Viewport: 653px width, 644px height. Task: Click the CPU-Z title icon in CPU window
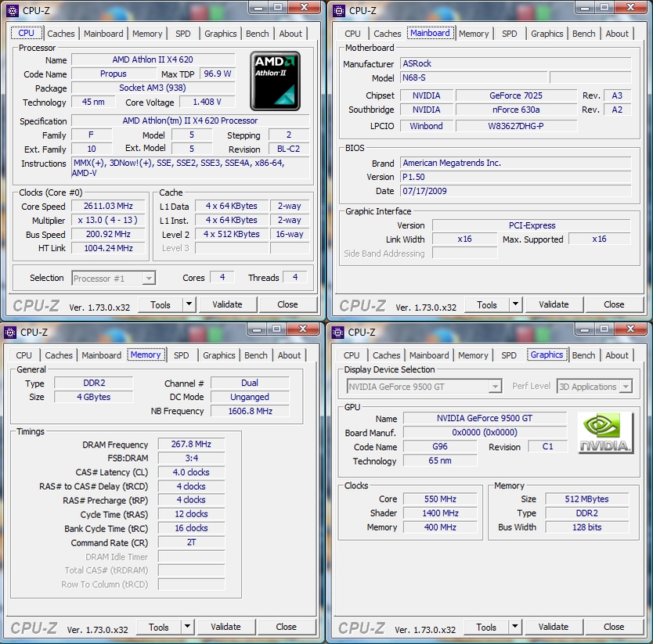tap(13, 11)
